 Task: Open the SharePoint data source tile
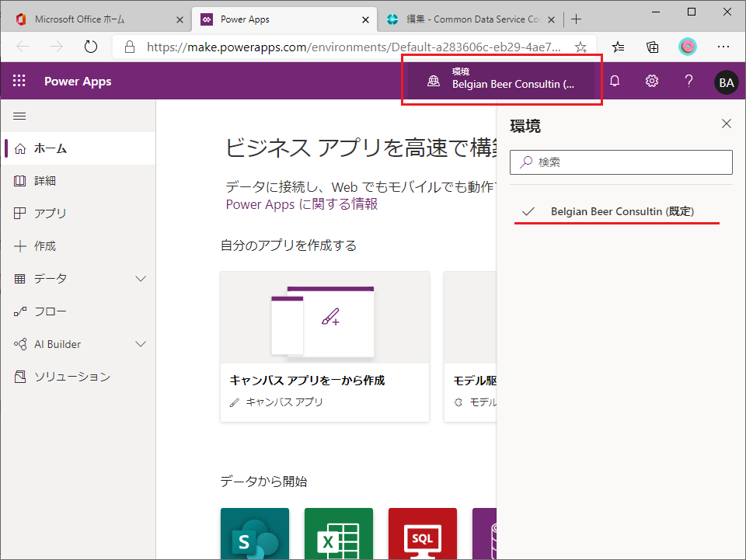click(255, 534)
